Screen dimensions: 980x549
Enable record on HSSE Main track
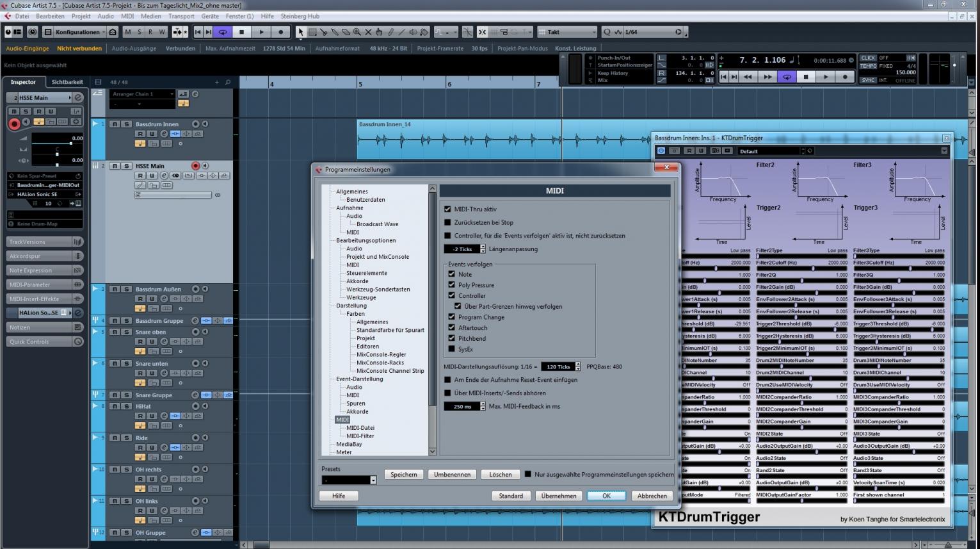[x=195, y=166]
